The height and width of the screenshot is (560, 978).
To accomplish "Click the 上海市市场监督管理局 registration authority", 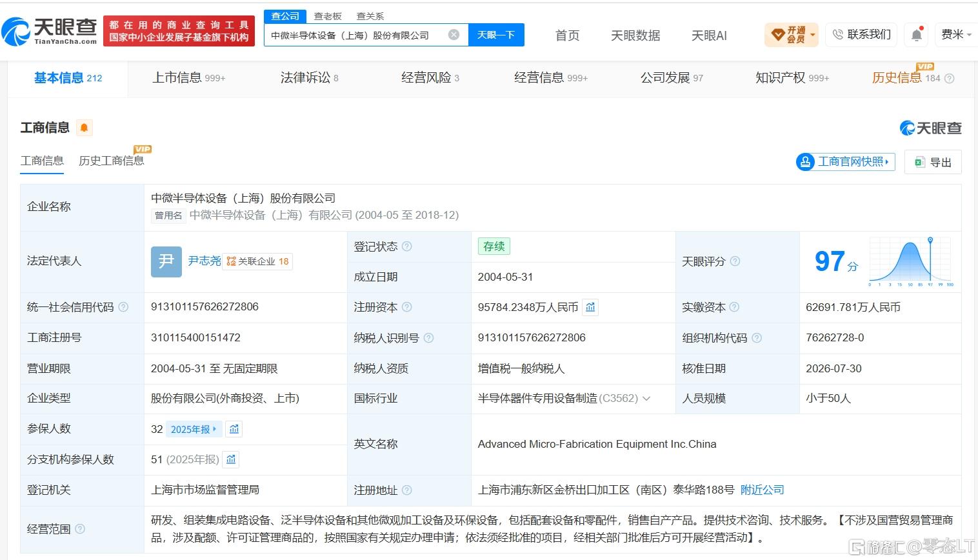I will pos(205,490).
